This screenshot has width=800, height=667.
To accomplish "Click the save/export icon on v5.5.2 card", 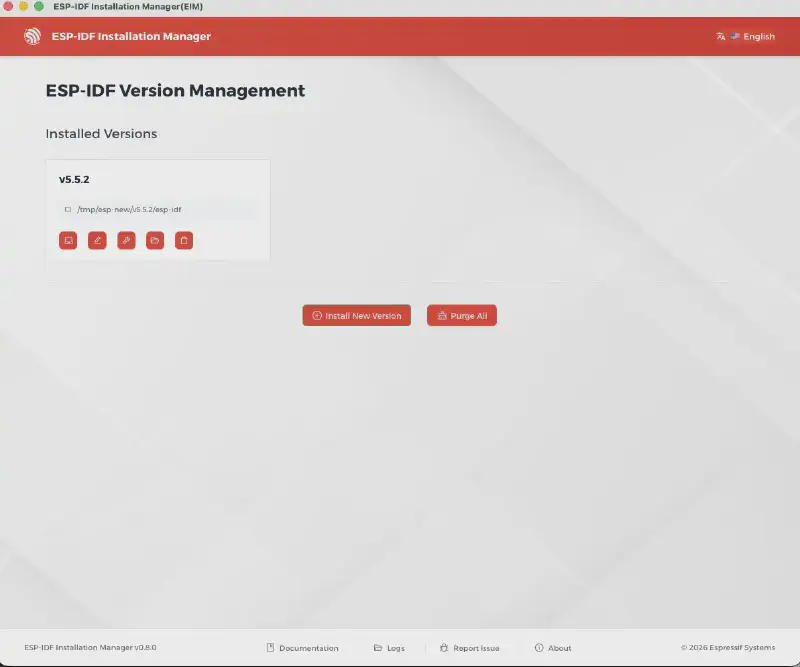I will point(68,240).
